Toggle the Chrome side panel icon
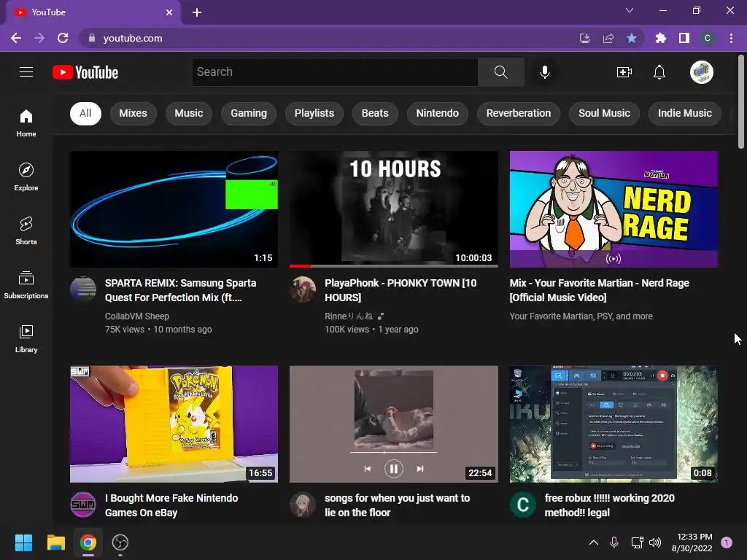Screen dimensions: 747x560 (684, 38)
